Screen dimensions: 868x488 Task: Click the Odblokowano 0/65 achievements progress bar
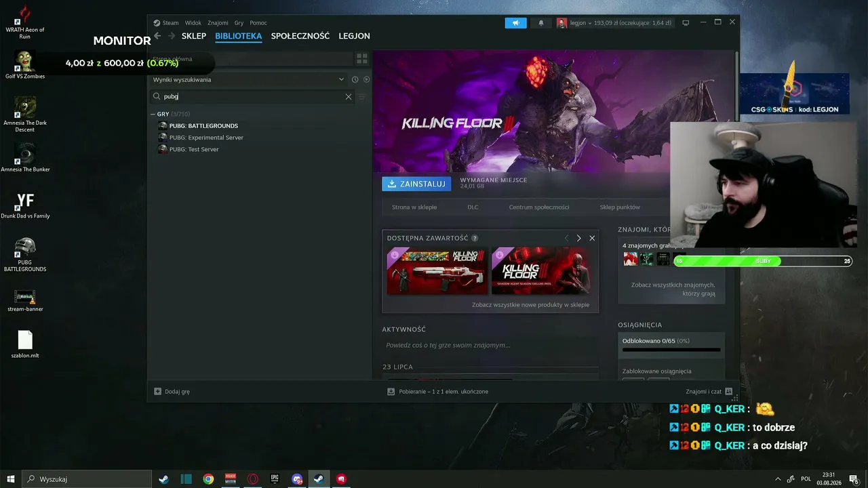coord(671,350)
